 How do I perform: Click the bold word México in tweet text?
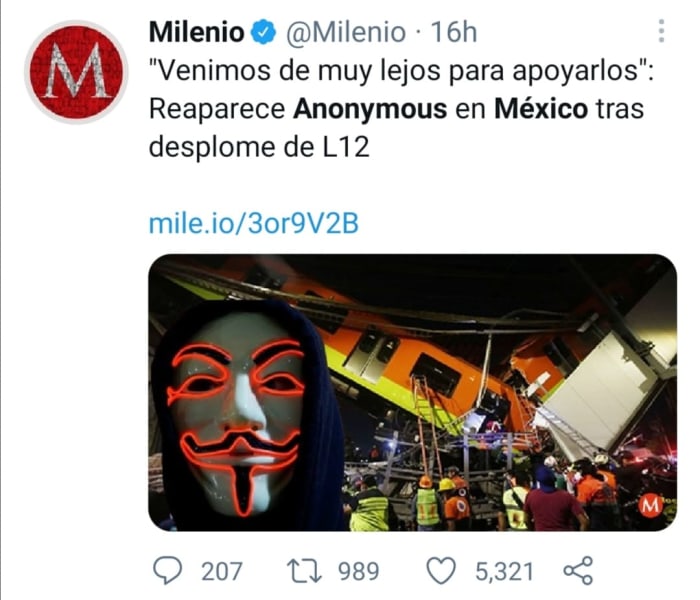pyautogui.click(x=541, y=108)
